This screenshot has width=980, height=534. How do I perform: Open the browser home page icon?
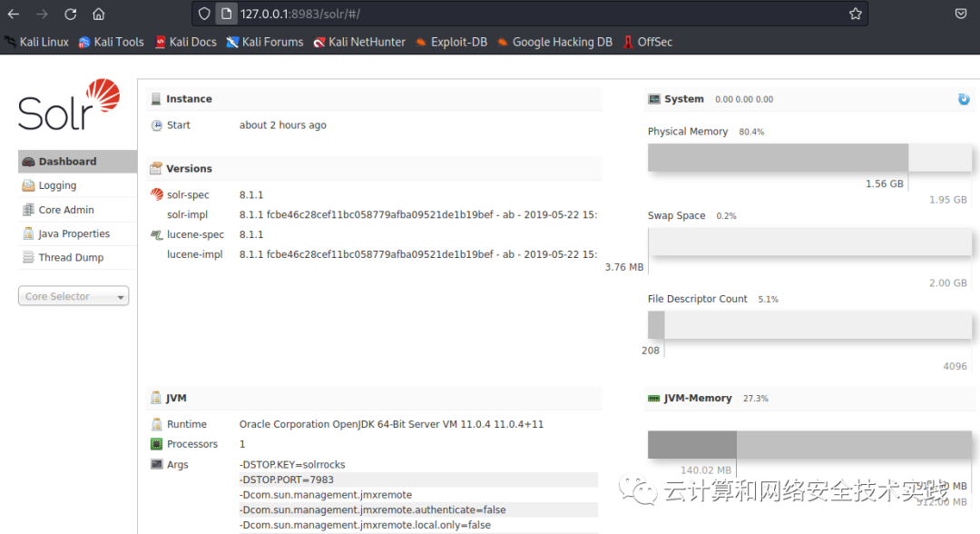point(99,14)
